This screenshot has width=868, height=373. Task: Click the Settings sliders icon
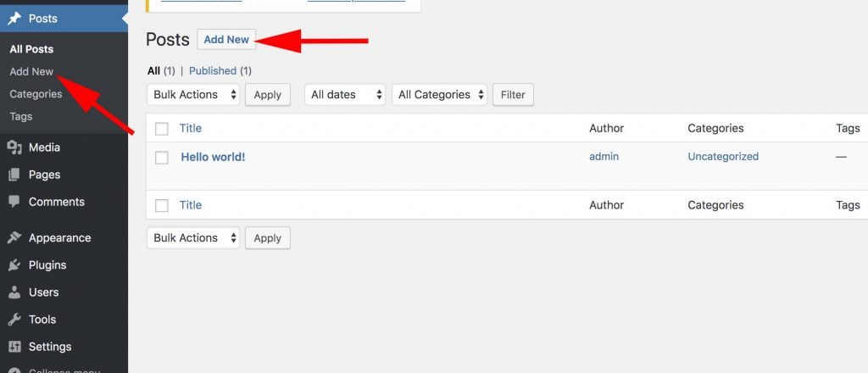(x=14, y=347)
